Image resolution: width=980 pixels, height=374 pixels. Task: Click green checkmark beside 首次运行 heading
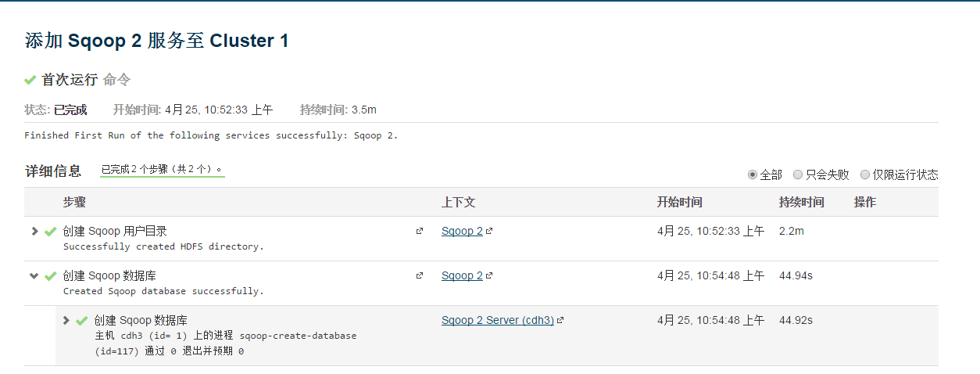coord(30,80)
